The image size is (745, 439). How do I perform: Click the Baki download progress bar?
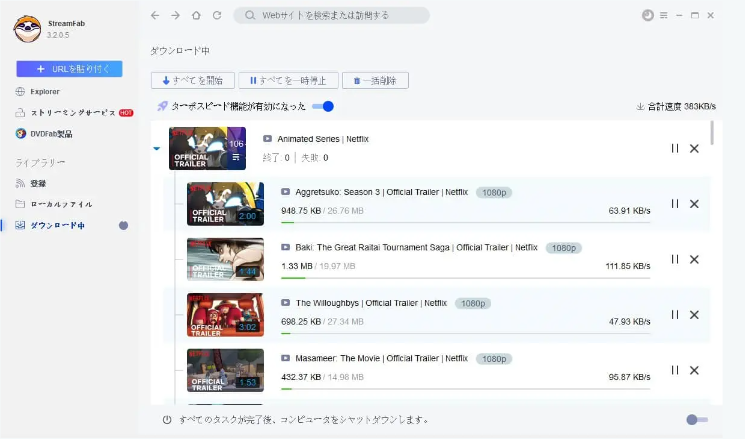click(x=466, y=278)
